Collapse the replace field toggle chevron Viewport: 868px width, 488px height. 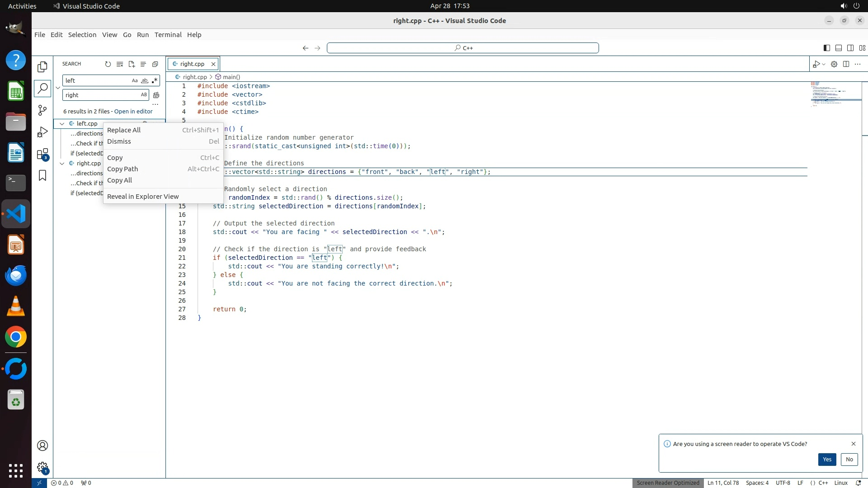point(58,88)
